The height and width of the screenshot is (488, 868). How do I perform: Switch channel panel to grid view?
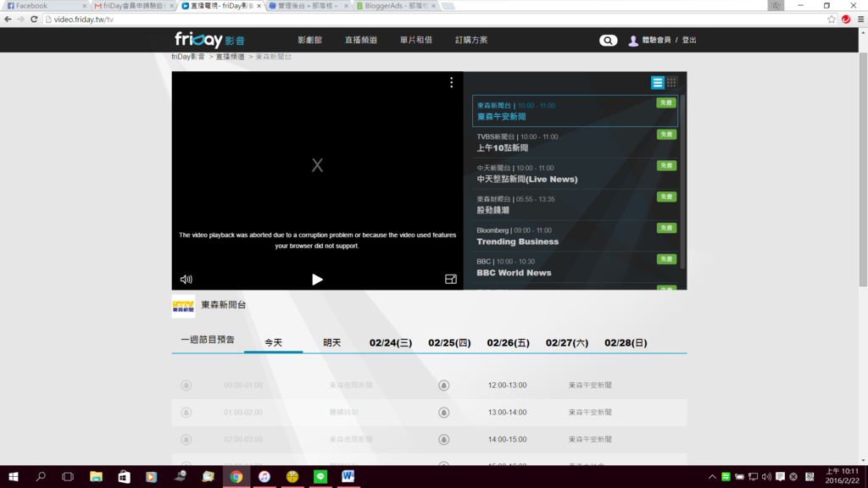coord(671,82)
